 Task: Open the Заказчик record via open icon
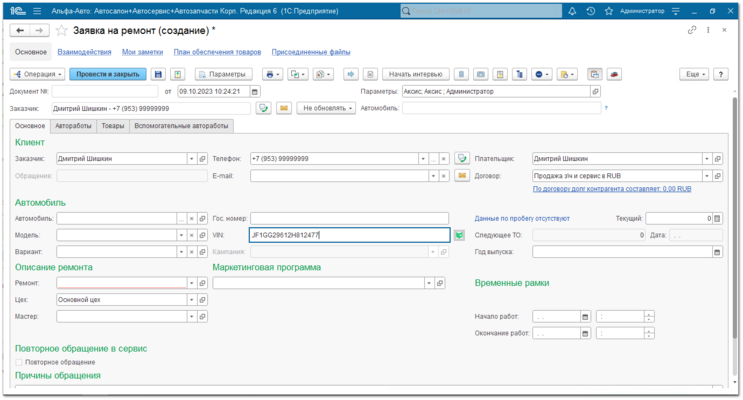[x=202, y=159]
